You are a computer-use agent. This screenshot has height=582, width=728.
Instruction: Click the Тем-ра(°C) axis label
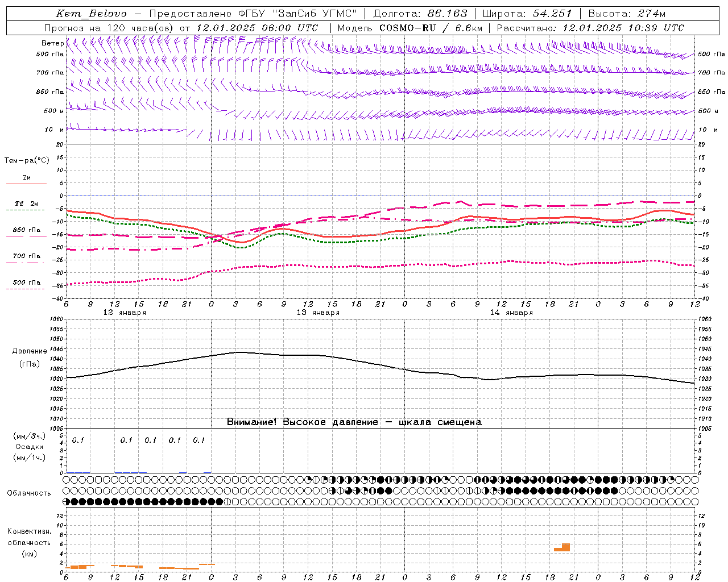coord(27,161)
